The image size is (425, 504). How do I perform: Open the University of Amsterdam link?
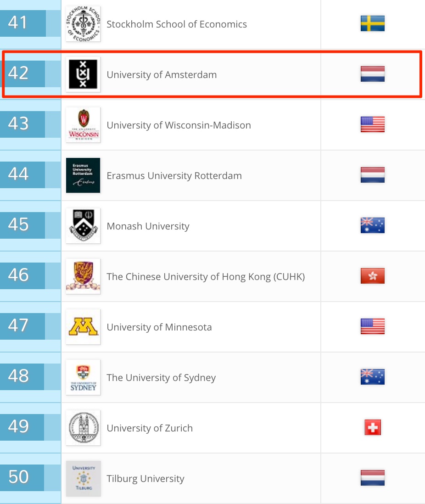[162, 75]
